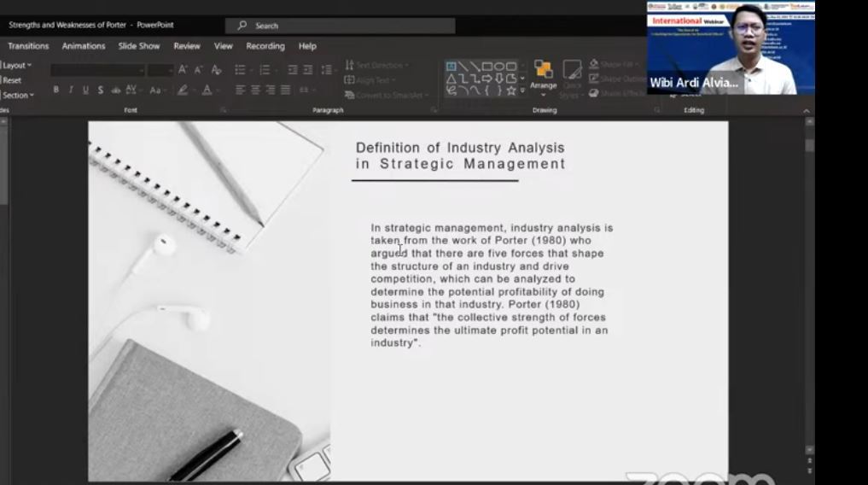This screenshot has width=868, height=485.
Task: Toggle Justify paragraph alignment
Action: 286,90
